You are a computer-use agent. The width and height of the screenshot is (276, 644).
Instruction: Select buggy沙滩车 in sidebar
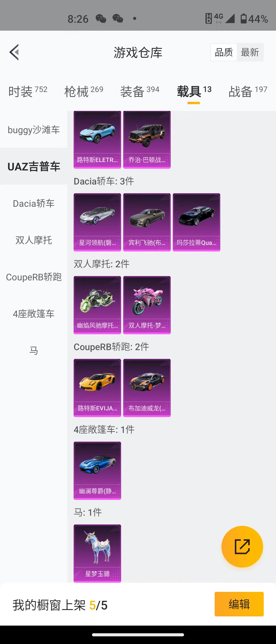(34, 130)
